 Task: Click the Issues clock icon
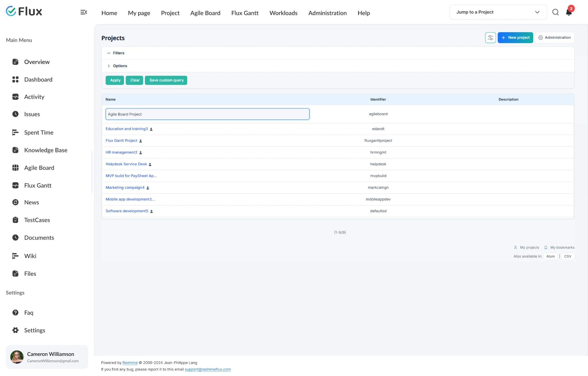[16, 114]
